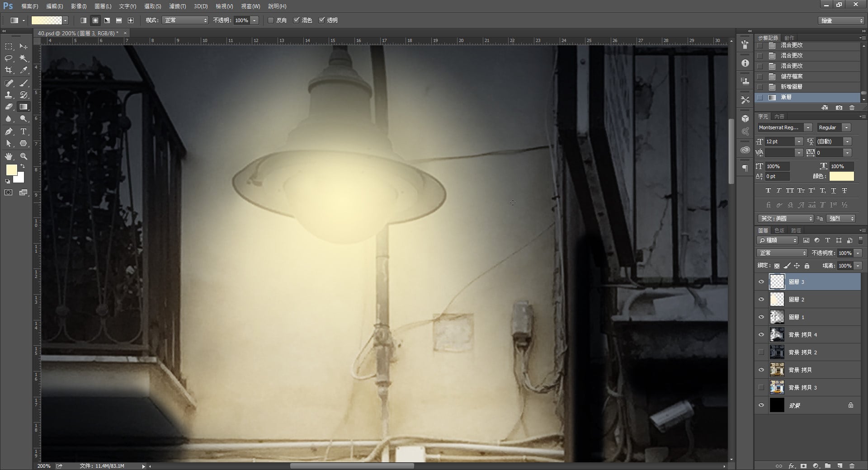Open the gradient 模式 blend mode dropdown

(x=185, y=20)
